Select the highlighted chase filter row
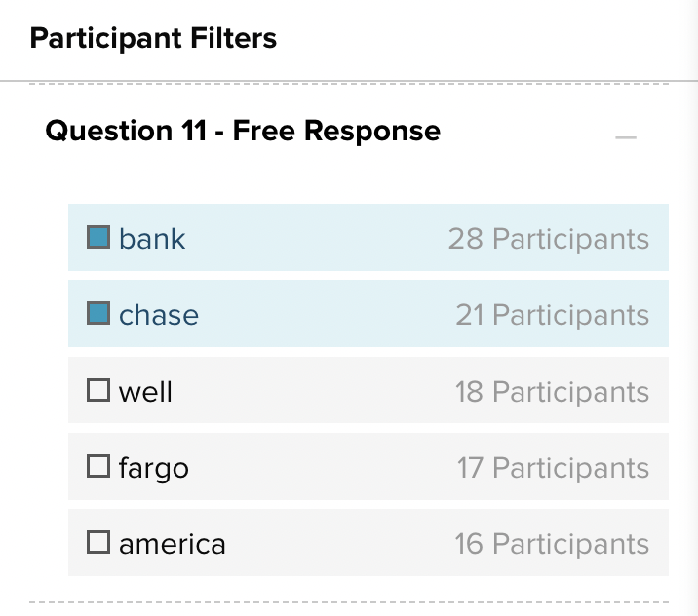This screenshot has height=616, width=698. [368, 313]
